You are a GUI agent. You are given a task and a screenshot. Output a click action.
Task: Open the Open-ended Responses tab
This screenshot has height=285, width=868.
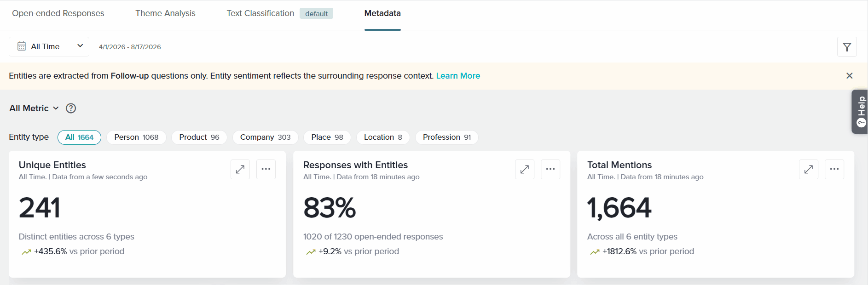coord(58,13)
